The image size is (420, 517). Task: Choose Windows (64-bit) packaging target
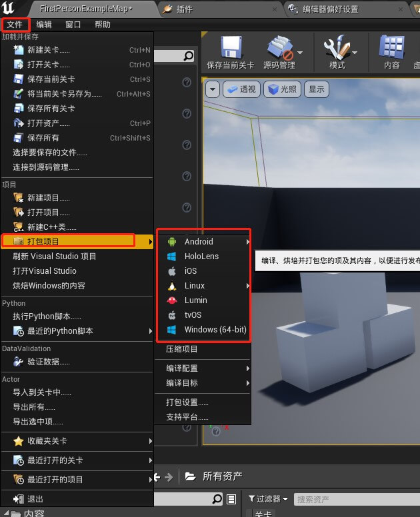203,329
